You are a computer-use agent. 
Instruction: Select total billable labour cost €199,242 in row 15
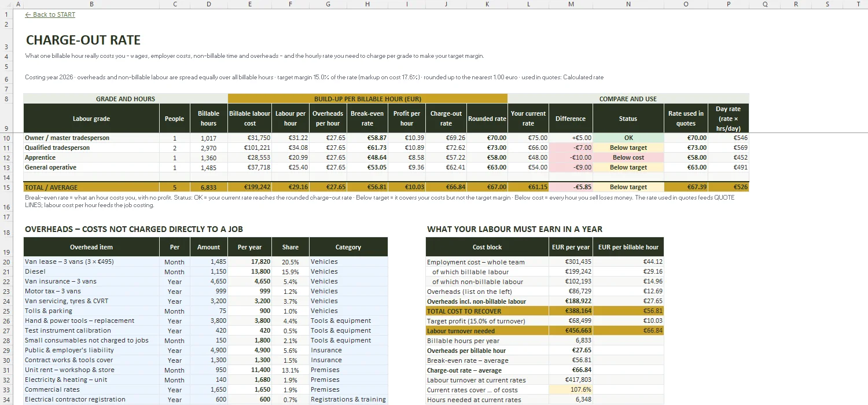pos(249,187)
